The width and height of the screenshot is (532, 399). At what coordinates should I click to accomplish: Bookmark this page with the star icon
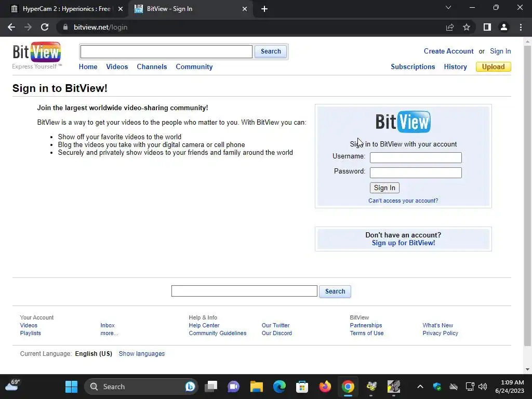coord(467,27)
